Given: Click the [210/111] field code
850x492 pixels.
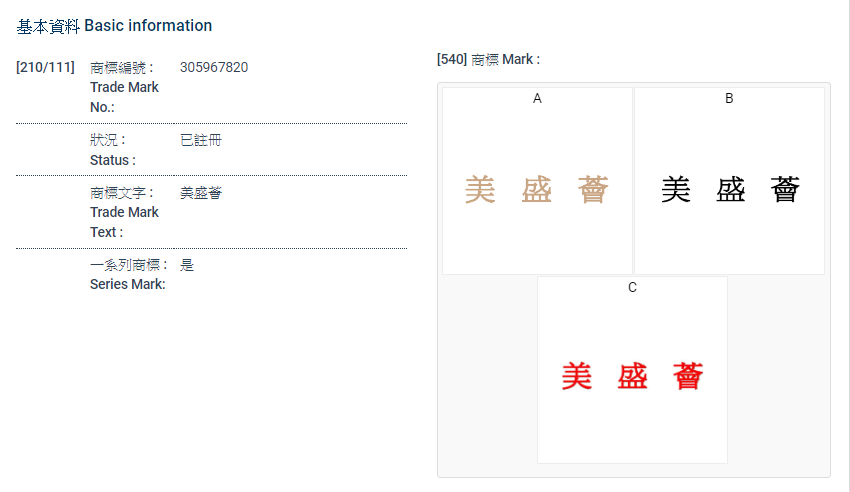Looking at the screenshot, I should 45,68.
